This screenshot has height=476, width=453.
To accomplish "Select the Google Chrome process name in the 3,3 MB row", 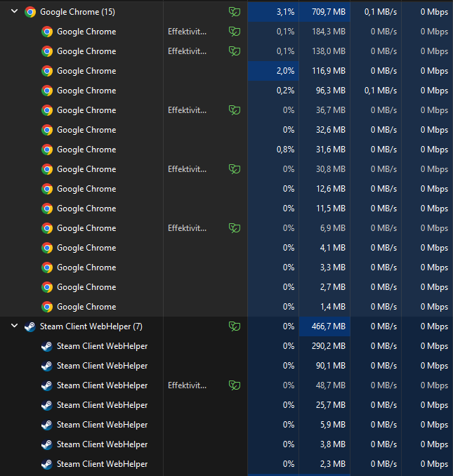I will [86, 267].
